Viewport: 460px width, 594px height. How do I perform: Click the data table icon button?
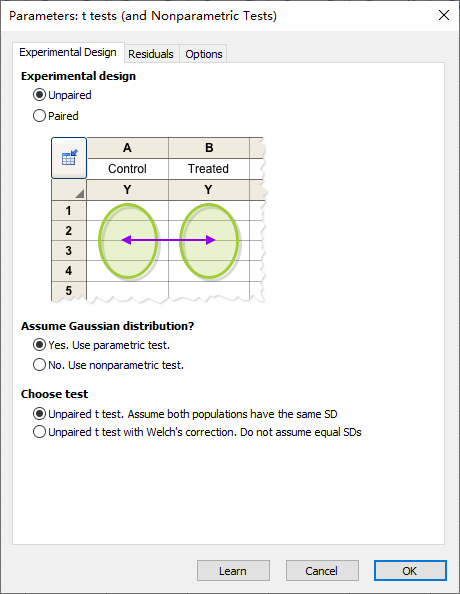(69, 158)
